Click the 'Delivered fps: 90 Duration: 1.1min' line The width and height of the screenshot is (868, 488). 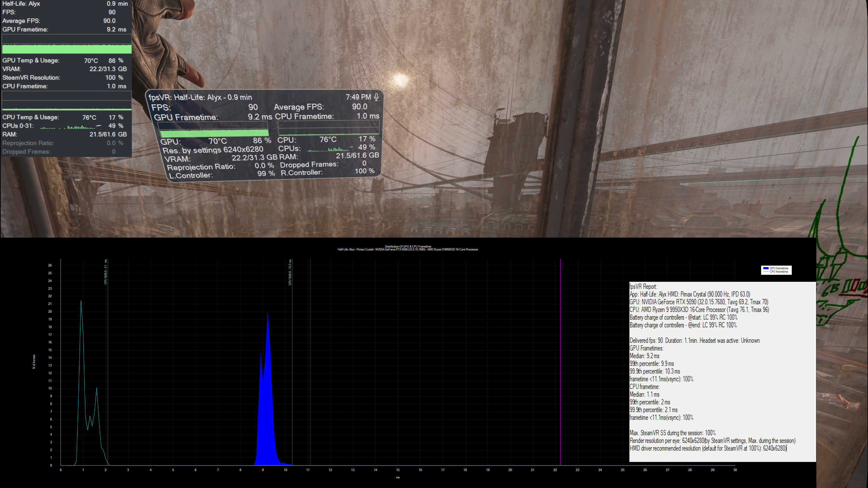tap(695, 341)
